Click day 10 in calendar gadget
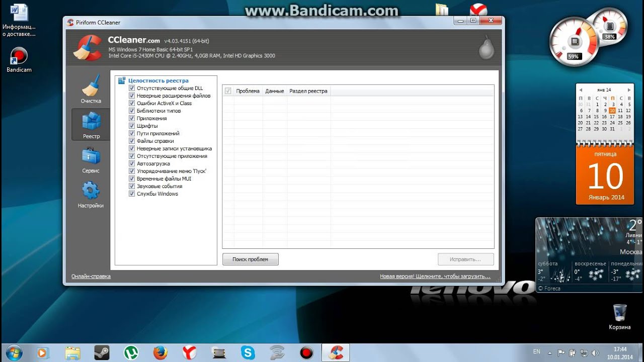This screenshot has width=644, height=362. point(612,111)
